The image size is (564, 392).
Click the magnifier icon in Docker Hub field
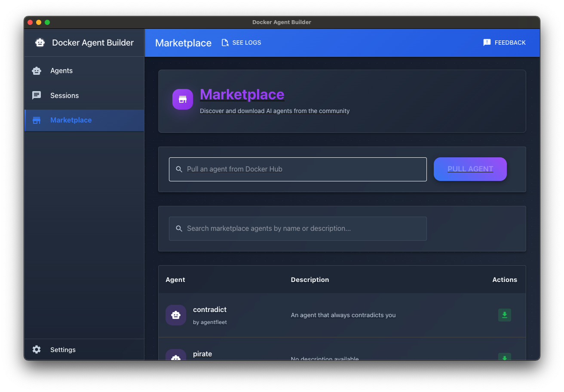179,169
